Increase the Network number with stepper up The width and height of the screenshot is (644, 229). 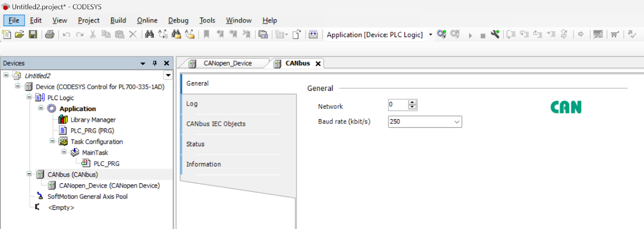click(x=412, y=102)
